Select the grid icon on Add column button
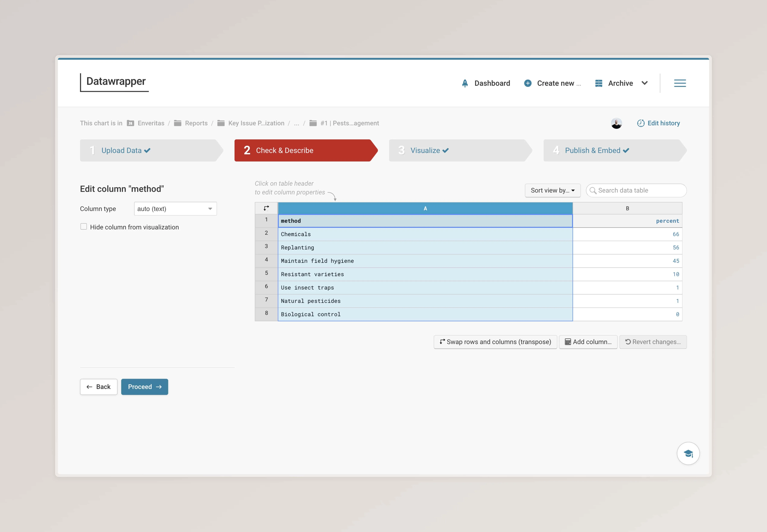The height and width of the screenshot is (532, 767). tap(568, 342)
